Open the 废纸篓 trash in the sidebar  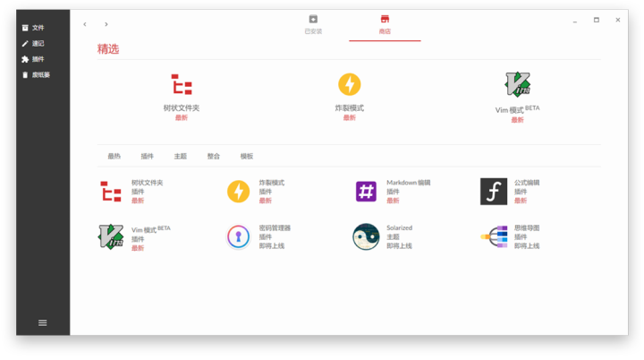click(x=36, y=75)
